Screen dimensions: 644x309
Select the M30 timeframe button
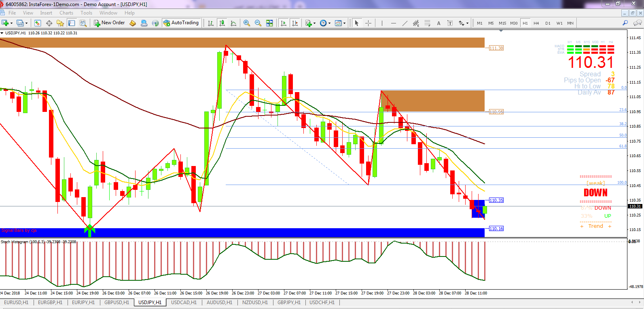pyautogui.click(x=514, y=23)
